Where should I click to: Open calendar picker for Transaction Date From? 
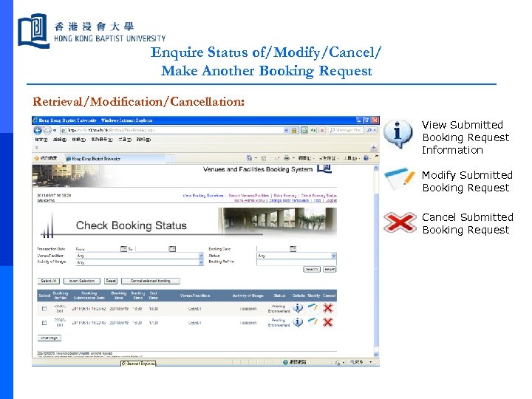(x=123, y=249)
